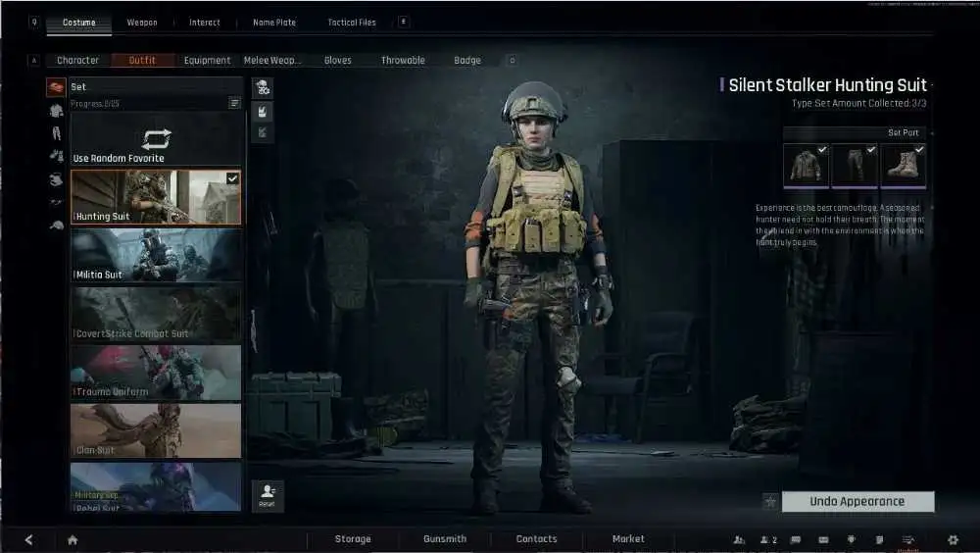Open Storage from the bottom bar

coord(353,539)
